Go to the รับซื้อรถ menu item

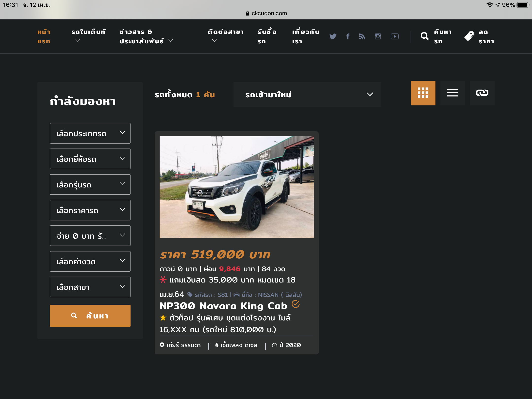click(267, 36)
